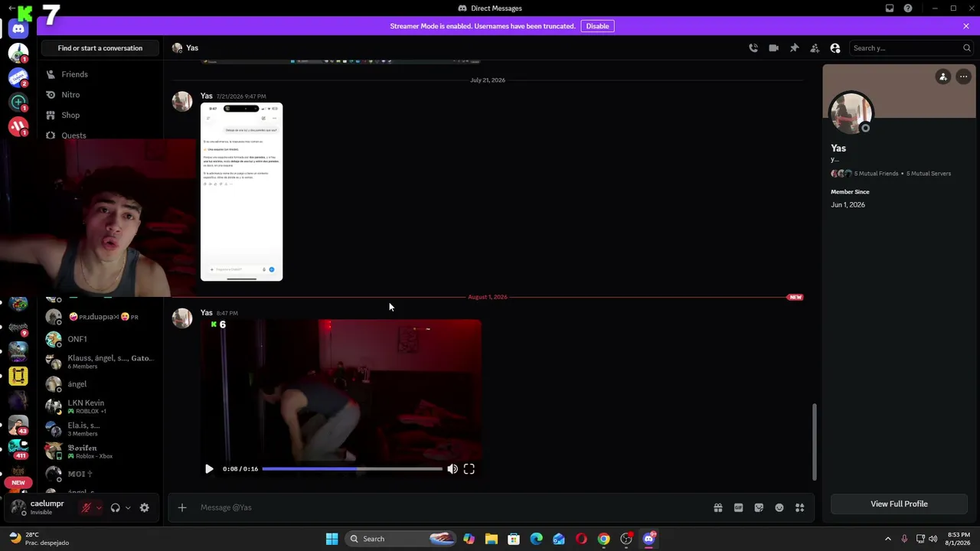The image size is (980, 551).
Task: Open the sticker picker
Action: (759, 507)
